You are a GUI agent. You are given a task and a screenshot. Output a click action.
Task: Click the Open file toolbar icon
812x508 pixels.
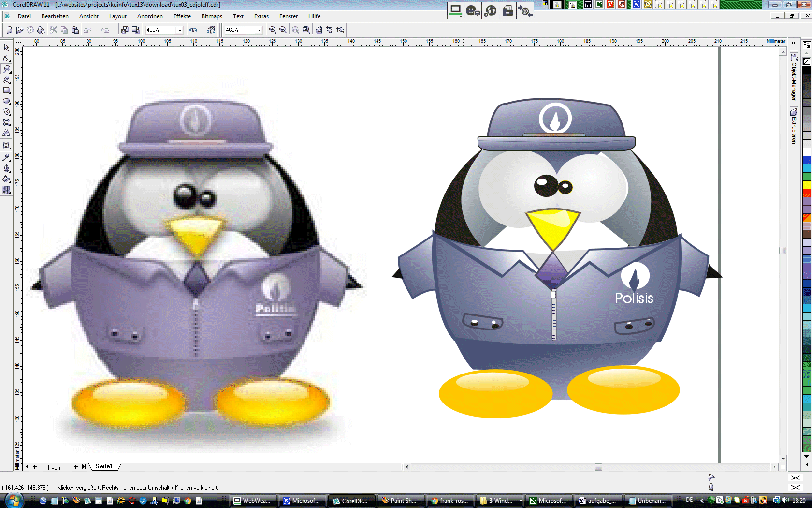pyautogui.click(x=19, y=30)
